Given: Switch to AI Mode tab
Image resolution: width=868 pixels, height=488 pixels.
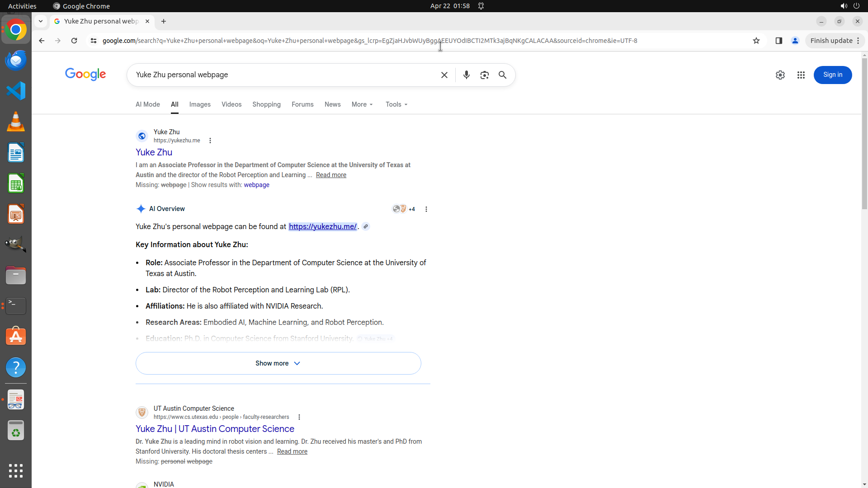Looking at the screenshot, I should [147, 104].
